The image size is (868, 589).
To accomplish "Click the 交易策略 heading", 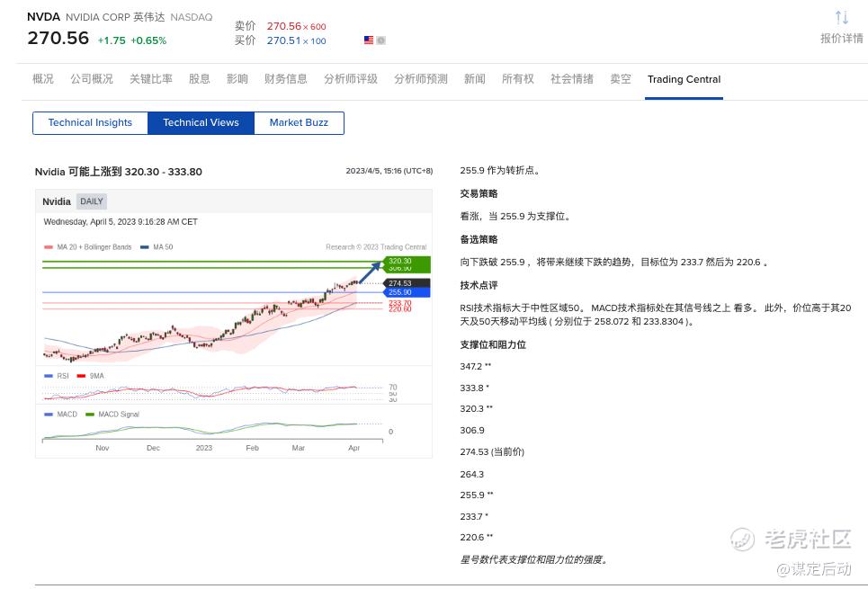I will point(479,193).
